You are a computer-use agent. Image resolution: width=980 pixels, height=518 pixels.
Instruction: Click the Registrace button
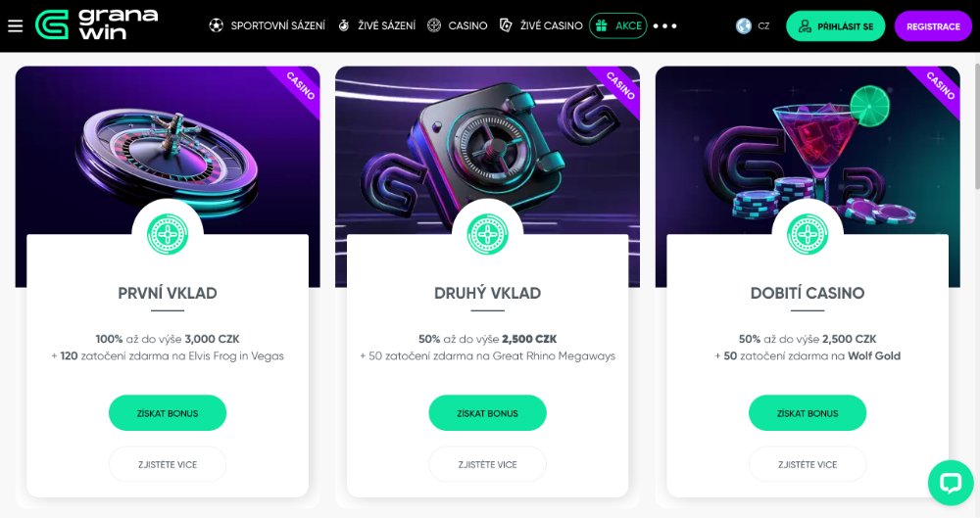pyautogui.click(x=933, y=26)
